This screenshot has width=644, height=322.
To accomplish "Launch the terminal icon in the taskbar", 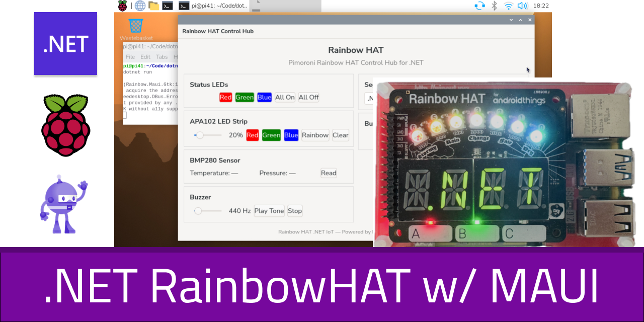I will pyautogui.click(x=168, y=6).
